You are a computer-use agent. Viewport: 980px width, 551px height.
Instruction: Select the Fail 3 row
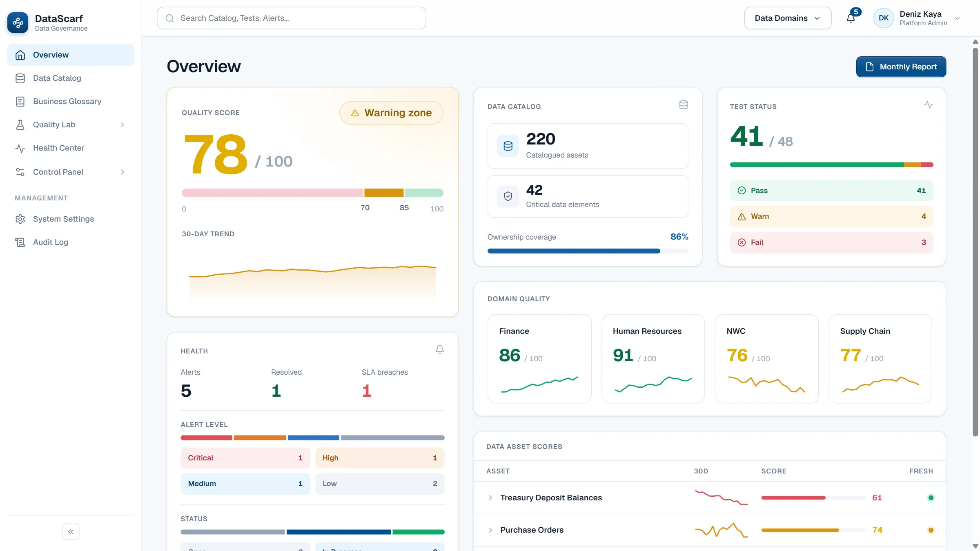[832, 242]
